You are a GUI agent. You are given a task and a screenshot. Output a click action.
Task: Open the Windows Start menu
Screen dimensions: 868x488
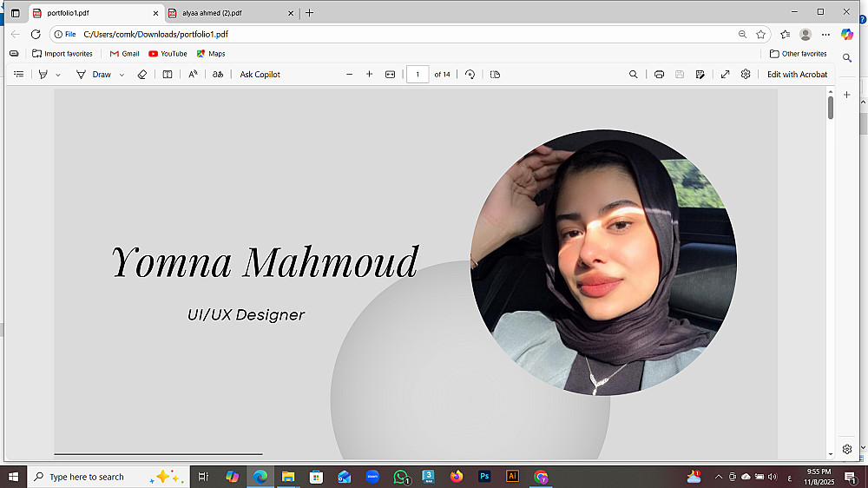(13, 477)
